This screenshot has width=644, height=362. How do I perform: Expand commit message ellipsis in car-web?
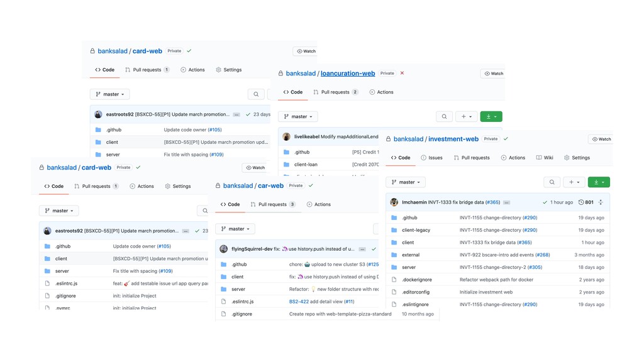tap(362, 249)
